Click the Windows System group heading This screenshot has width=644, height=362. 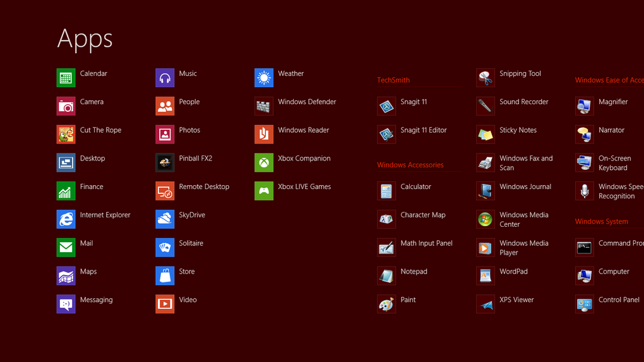click(601, 222)
